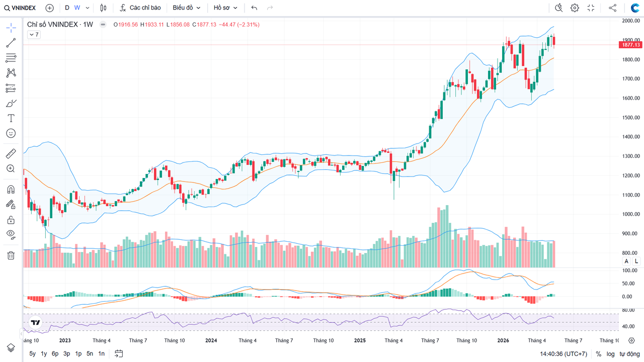Viewport: 644px width, 362px height.
Task: Remove drawings with the trash icon
Action: coord(11,255)
